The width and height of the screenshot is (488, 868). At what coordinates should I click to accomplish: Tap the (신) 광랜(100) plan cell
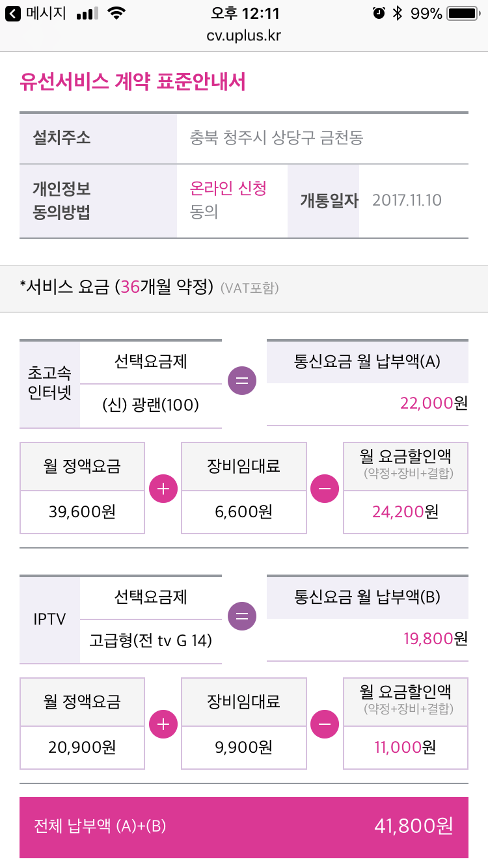pos(150,405)
